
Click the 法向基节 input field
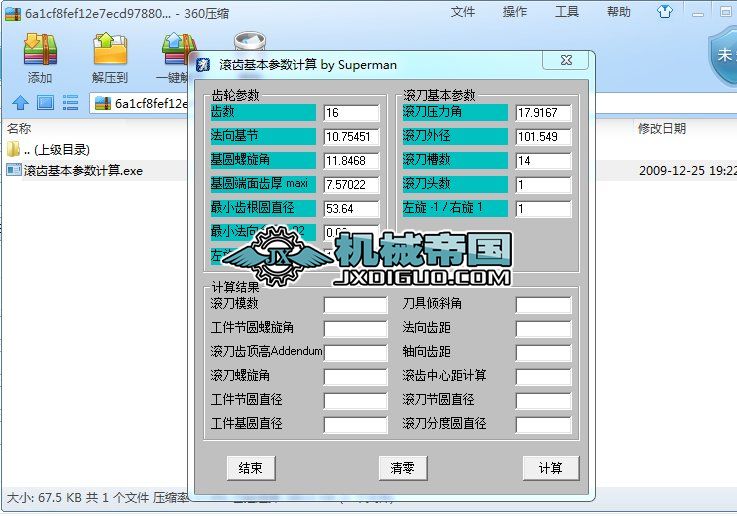pos(351,137)
